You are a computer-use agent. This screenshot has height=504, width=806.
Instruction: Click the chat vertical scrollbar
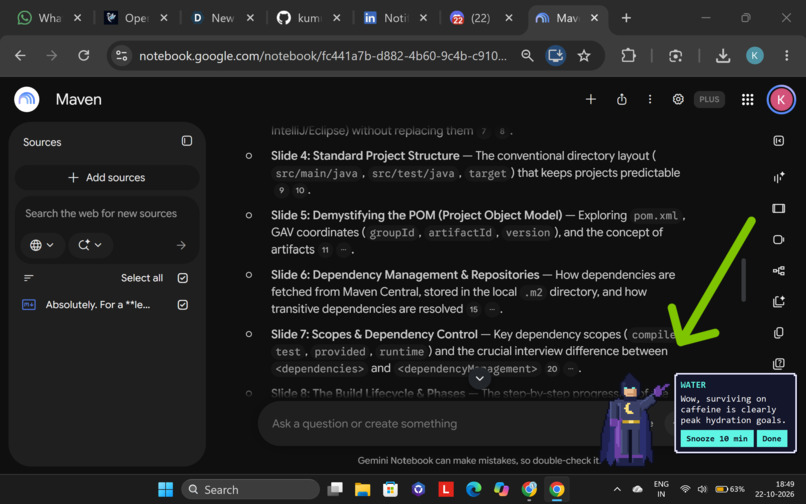(x=743, y=279)
